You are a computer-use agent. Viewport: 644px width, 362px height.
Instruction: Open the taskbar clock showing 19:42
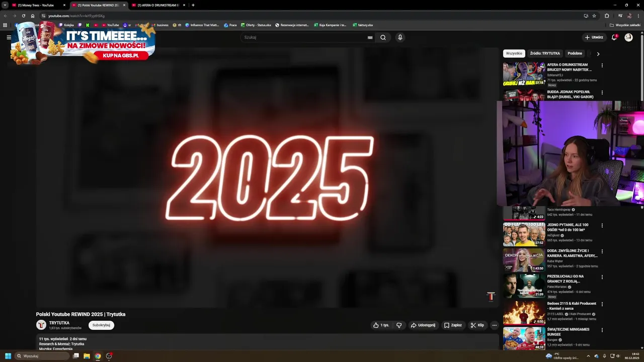coord(631,356)
